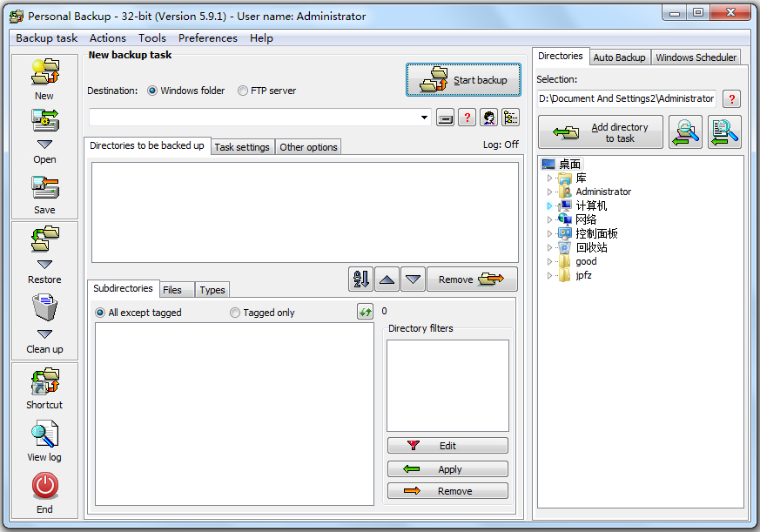This screenshot has height=532, width=760.
Task: Open the Backup task menu
Action: click(x=46, y=37)
